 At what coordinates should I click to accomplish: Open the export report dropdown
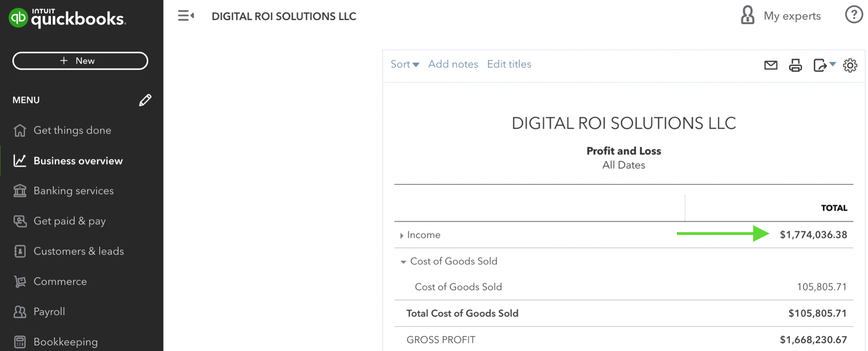point(824,65)
